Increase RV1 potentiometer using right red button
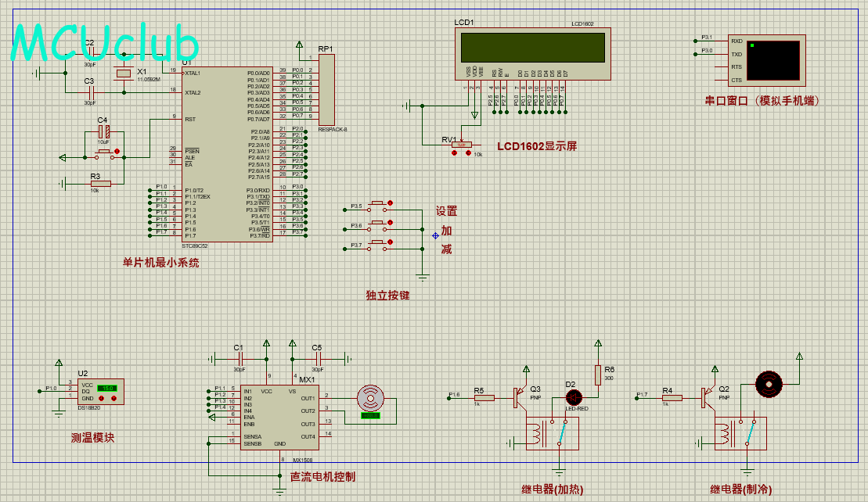The width and height of the screenshot is (868, 502). pyautogui.click(x=469, y=154)
